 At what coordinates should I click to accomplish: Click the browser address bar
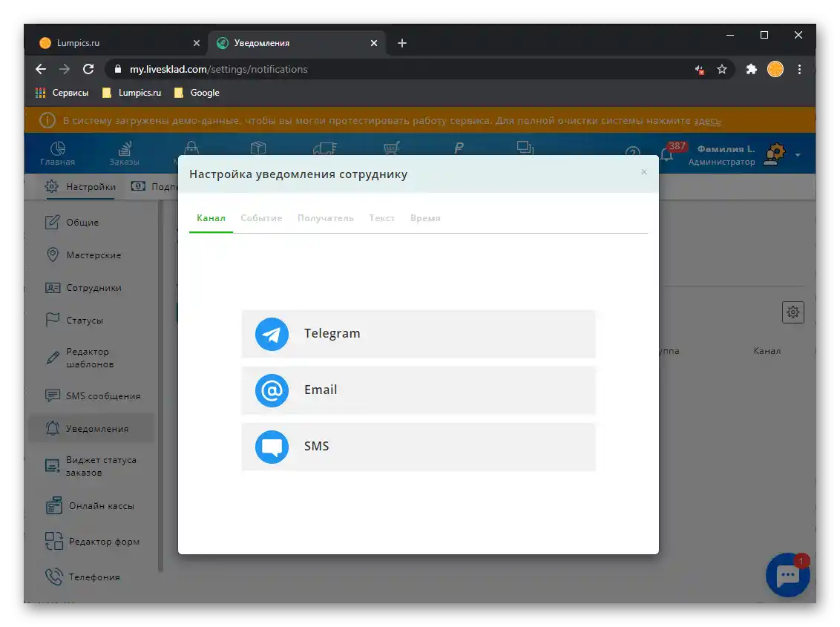297,68
